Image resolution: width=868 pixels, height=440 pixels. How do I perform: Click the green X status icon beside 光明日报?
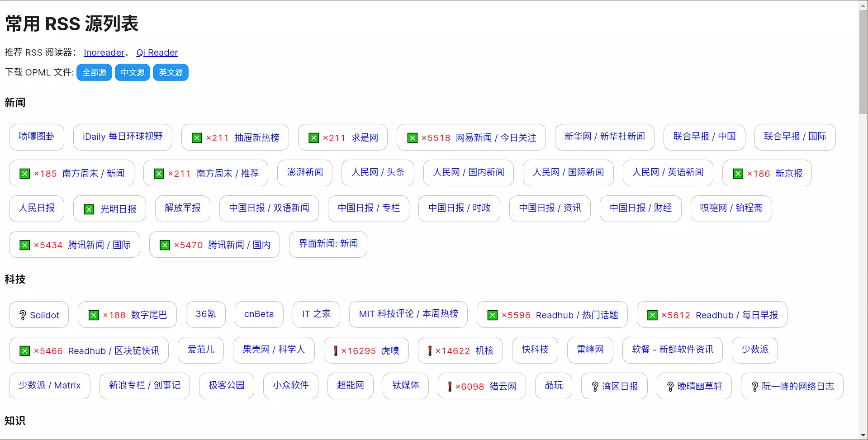coord(89,209)
